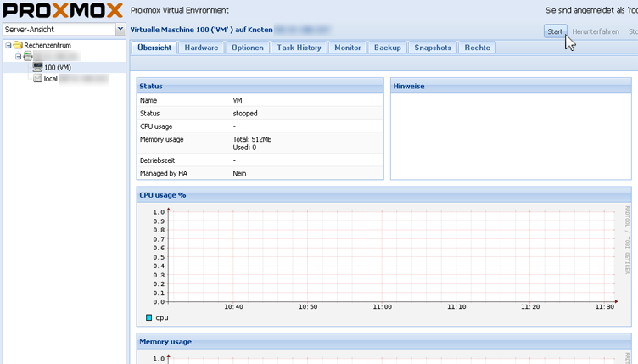Viewport: 638px width, 364px height.
Task: Click the cyan cpu legend swatch
Action: coord(149,317)
